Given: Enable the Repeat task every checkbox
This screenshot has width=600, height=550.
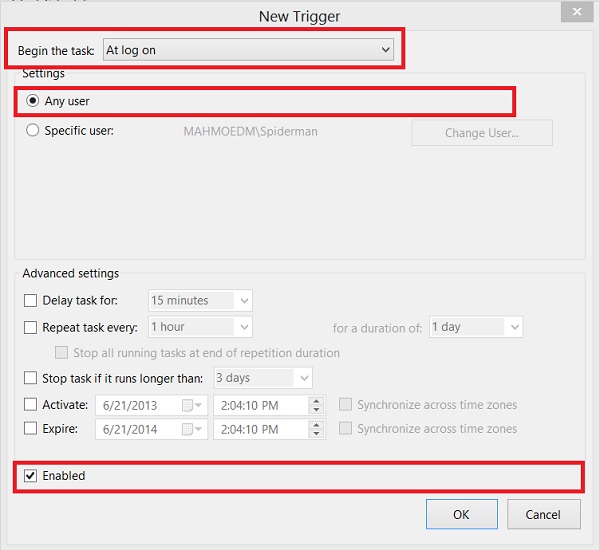Looking at the screenshot, I should coord(30,328).
